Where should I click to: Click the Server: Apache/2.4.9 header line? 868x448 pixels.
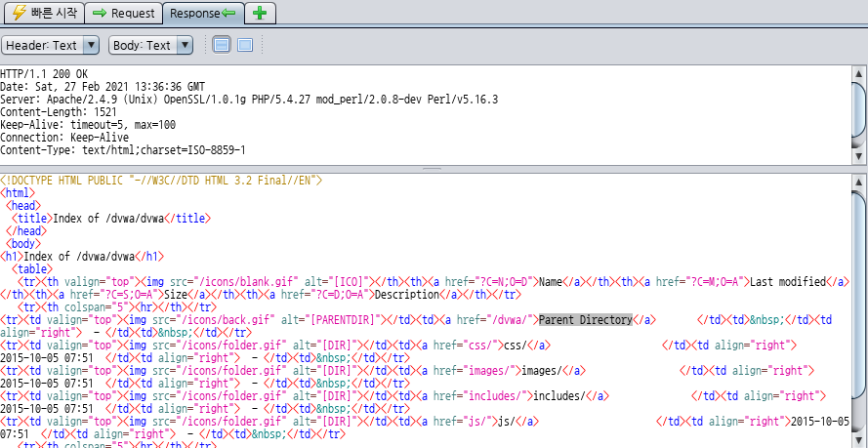tap(249, 99)
